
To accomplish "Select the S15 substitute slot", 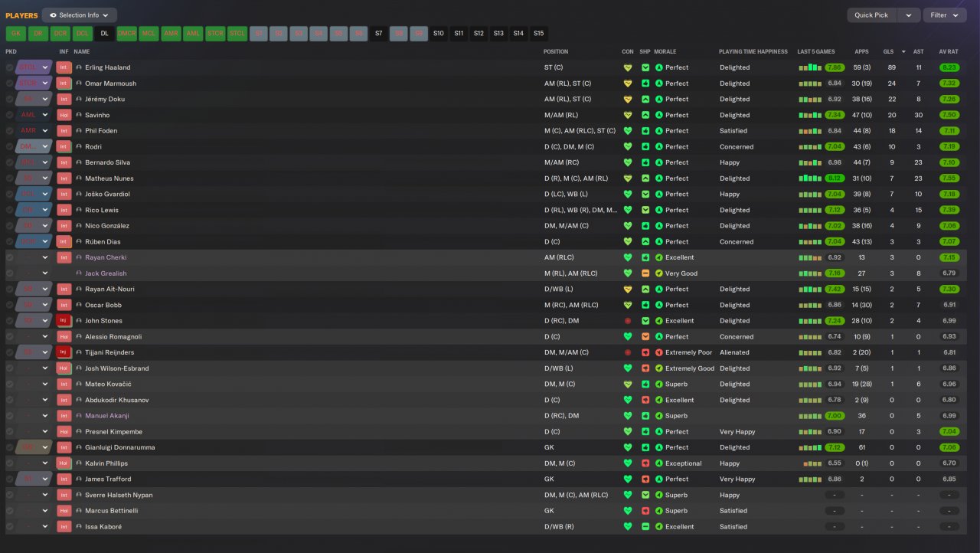I will pos(539,34).
